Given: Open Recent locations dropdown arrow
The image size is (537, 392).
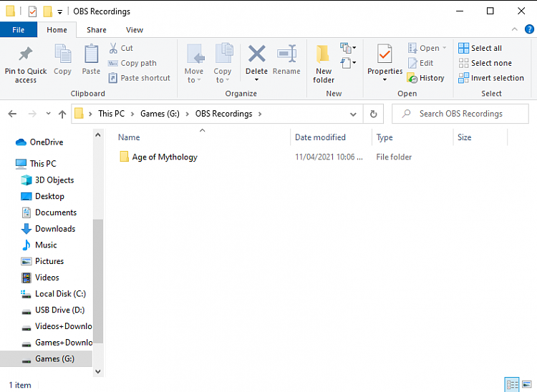Looking at the screenshot, I should coord(48,113).
